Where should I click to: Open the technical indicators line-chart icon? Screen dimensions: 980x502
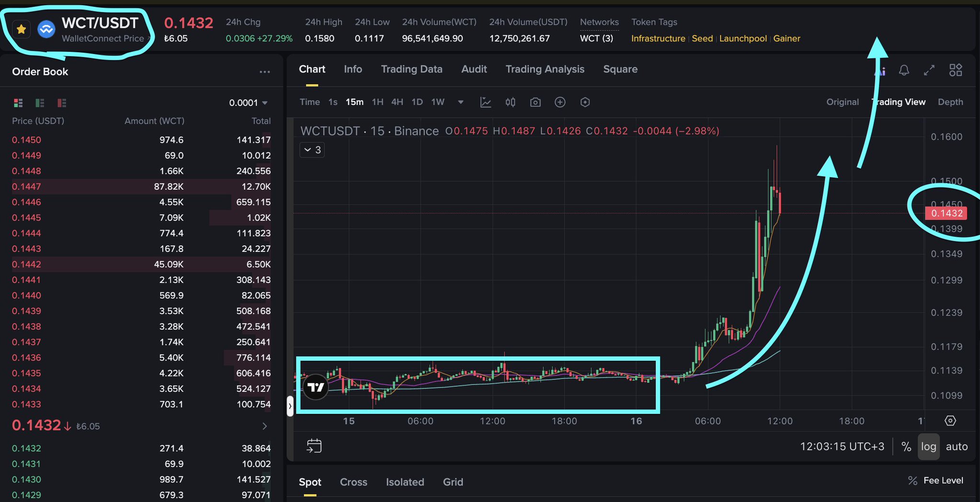tap(485, 102)
